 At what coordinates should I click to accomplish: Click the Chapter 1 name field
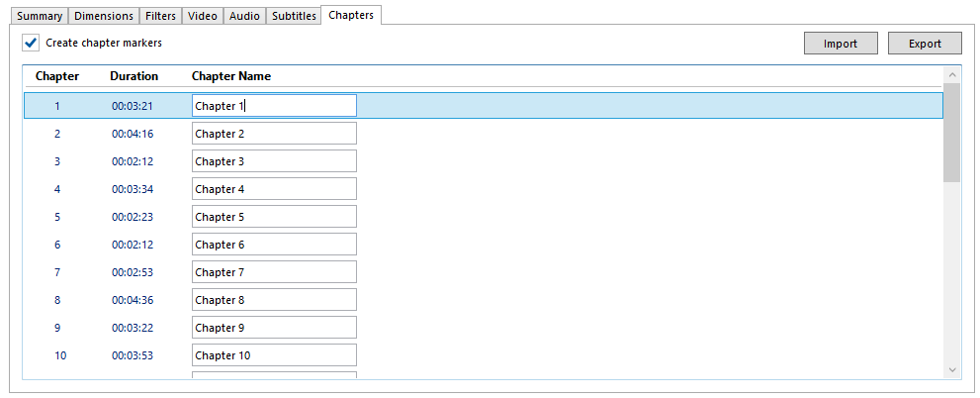pyautogui.click(x=274, y=106)
